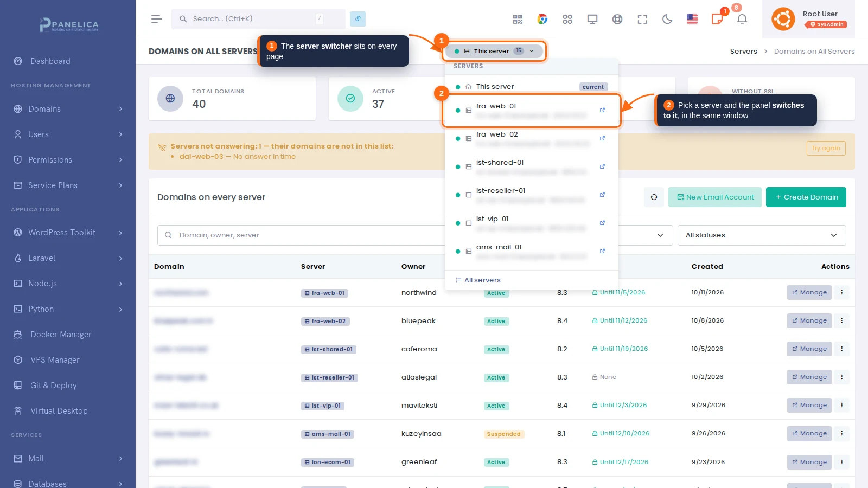Open the Root User profile menu
The height and width of the screenshot is (488, 868).
pos(809,19)
